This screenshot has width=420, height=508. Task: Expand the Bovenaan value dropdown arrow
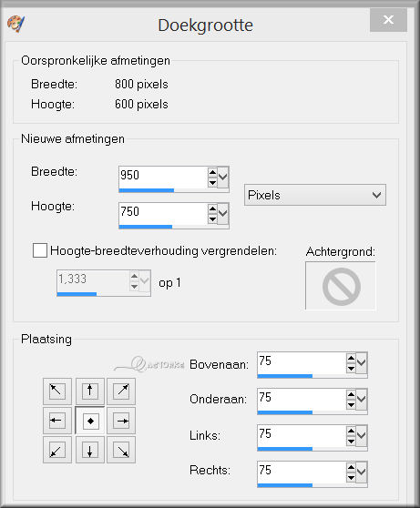pyautogui.click(x=362, y=362)
